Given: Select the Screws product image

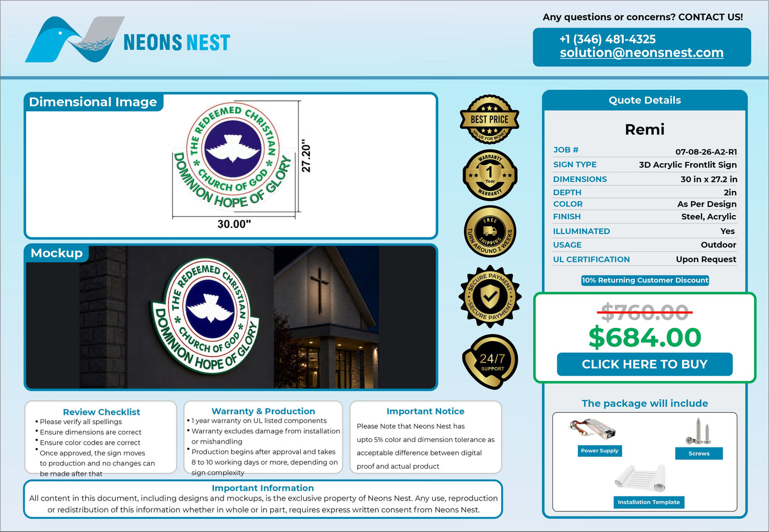Looking at the screenshot, I should (698, 431).
